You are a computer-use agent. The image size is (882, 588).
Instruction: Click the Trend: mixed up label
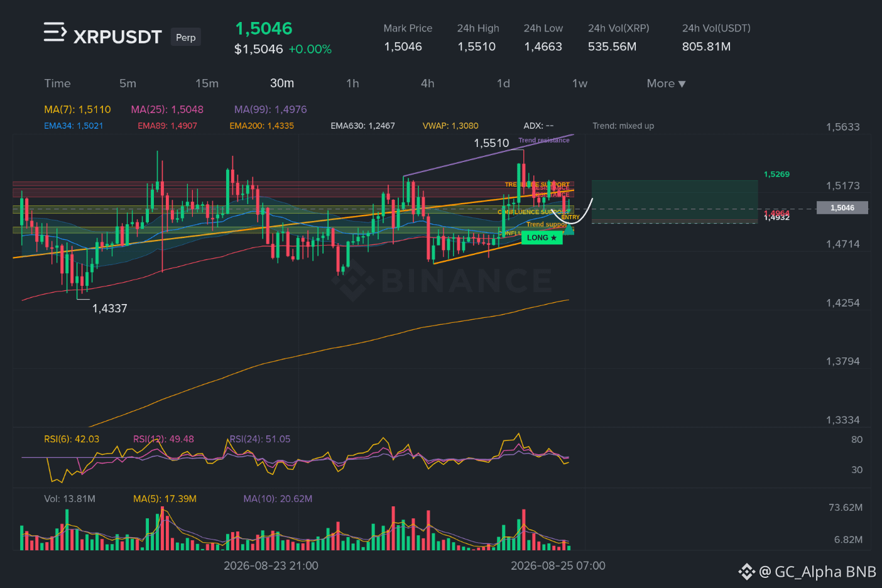coord(623,126)
